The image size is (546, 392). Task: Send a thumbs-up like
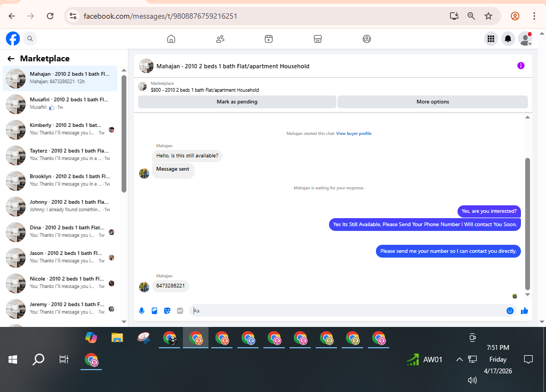[525, 311]
